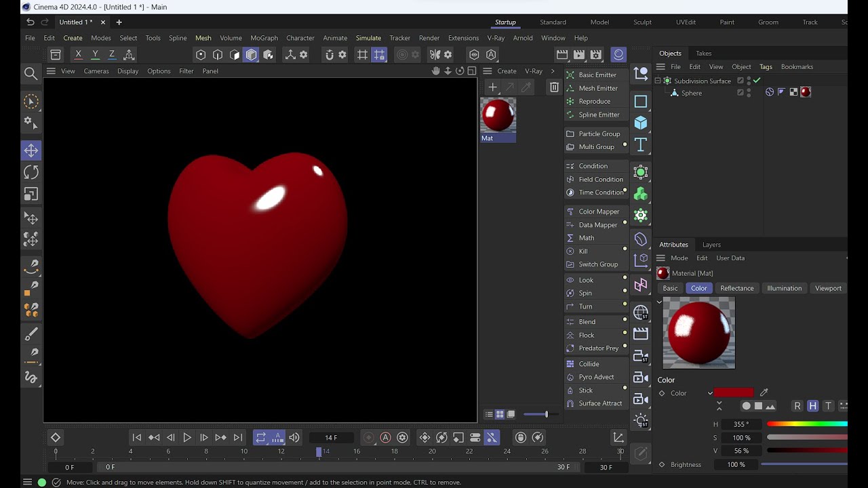Click the green cloner MoGraph icon
Screen dimensions: 868x488
point(641,194)
